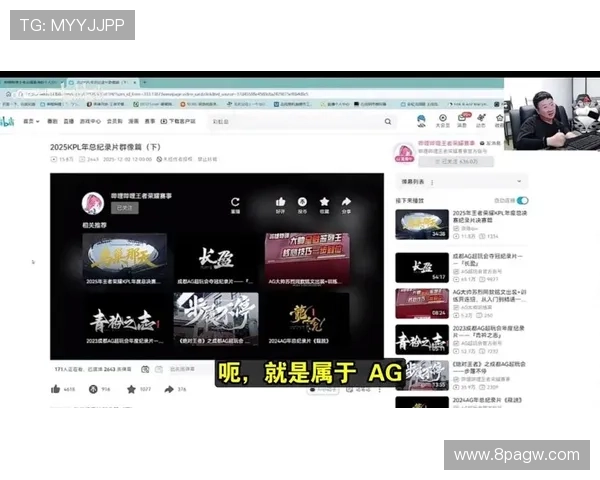600x480 pixels.
Task: Open 直播 in the site navigation
Action: [68, 121]
